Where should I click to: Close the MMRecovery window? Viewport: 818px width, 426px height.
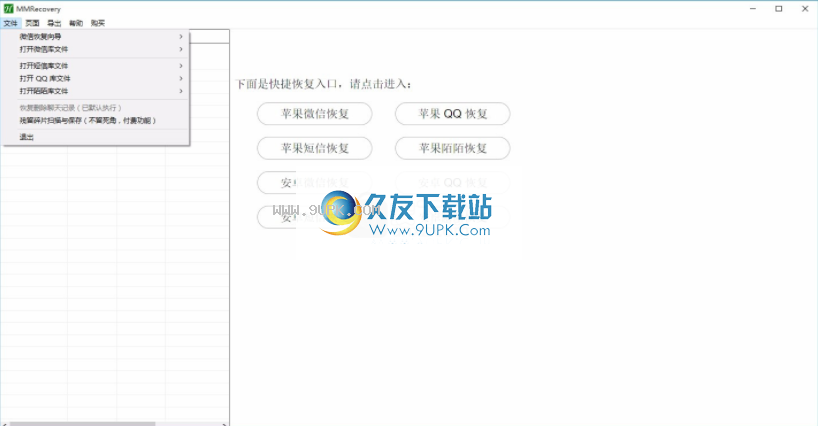[805, 9]
